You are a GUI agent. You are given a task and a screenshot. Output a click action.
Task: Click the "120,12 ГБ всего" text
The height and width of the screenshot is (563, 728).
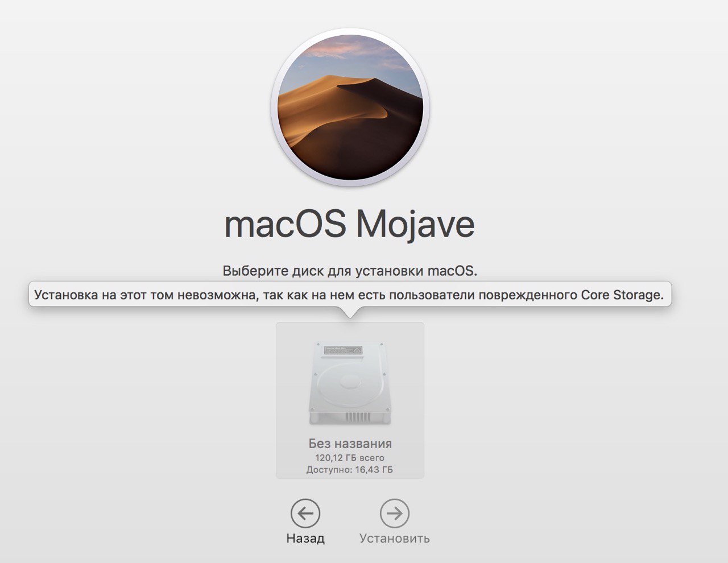click(350, 458)
